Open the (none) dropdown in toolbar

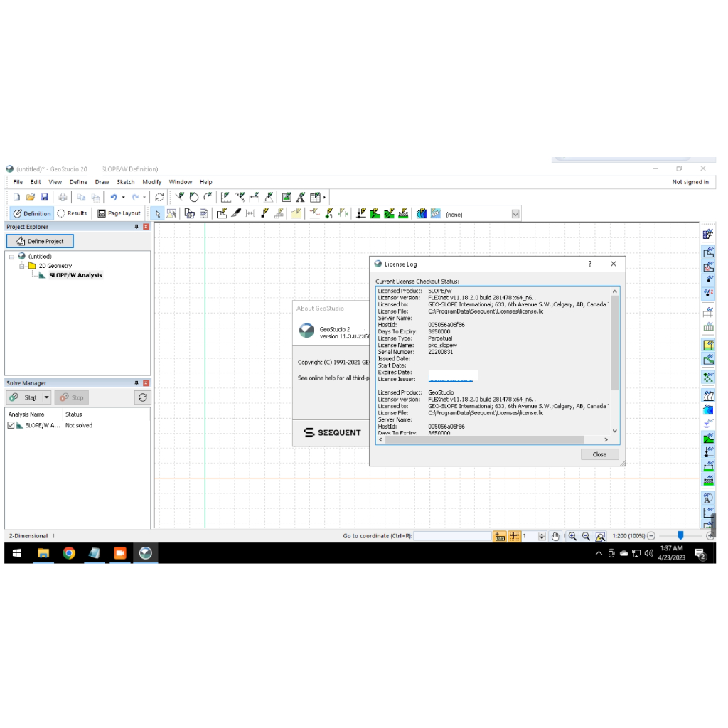515,213
